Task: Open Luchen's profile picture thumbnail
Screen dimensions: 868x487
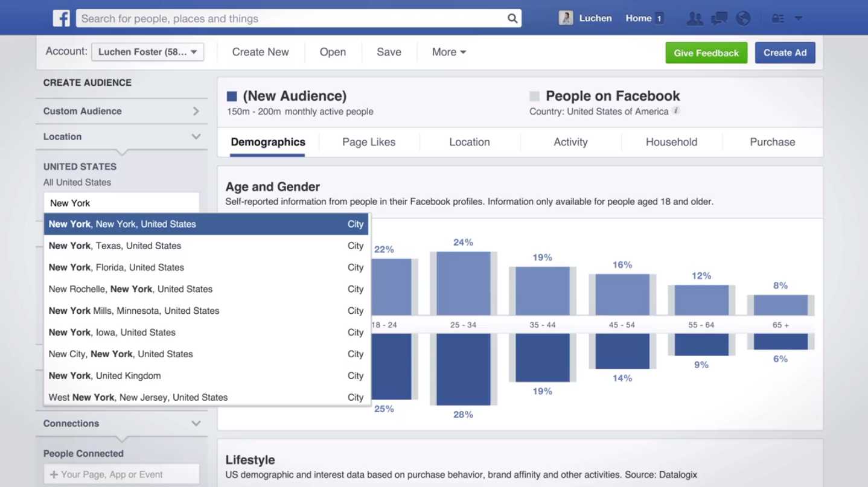Action: 566,18
